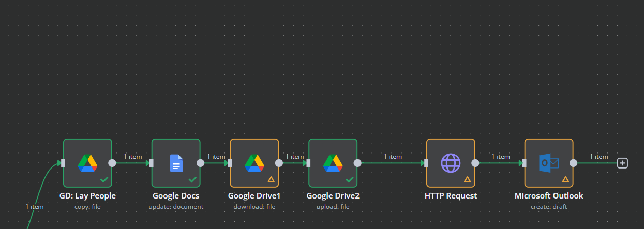Select the Google Drive2 upload node icon
This screenshot has width=644, height=229.
click(333, 163)
